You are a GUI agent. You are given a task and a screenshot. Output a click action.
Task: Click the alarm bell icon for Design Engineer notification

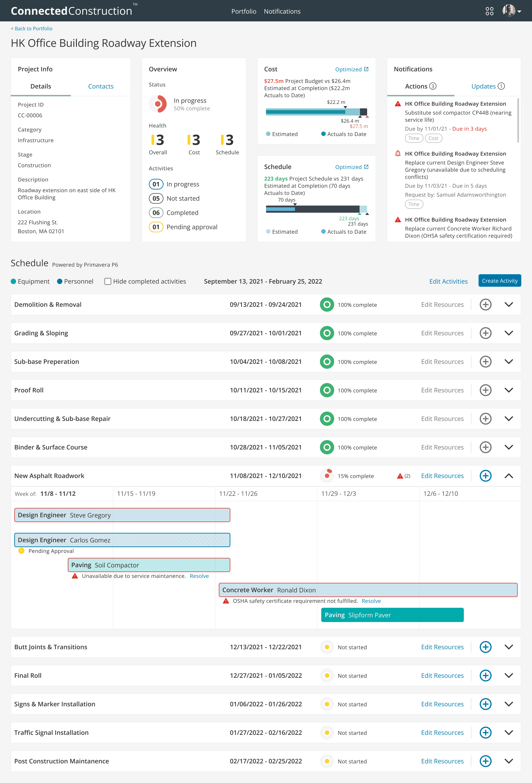pyautogui.click(x=398, y=154)
